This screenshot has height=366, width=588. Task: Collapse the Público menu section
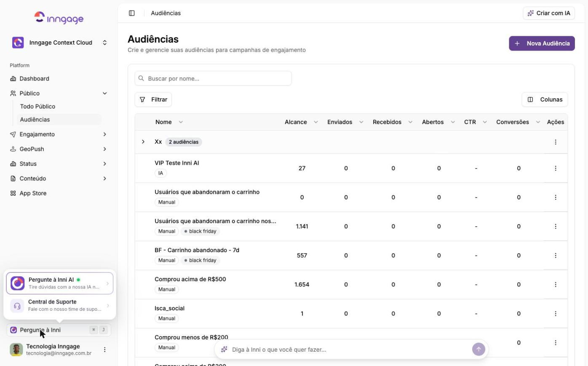pyautogui.click(x=59, y=93)
